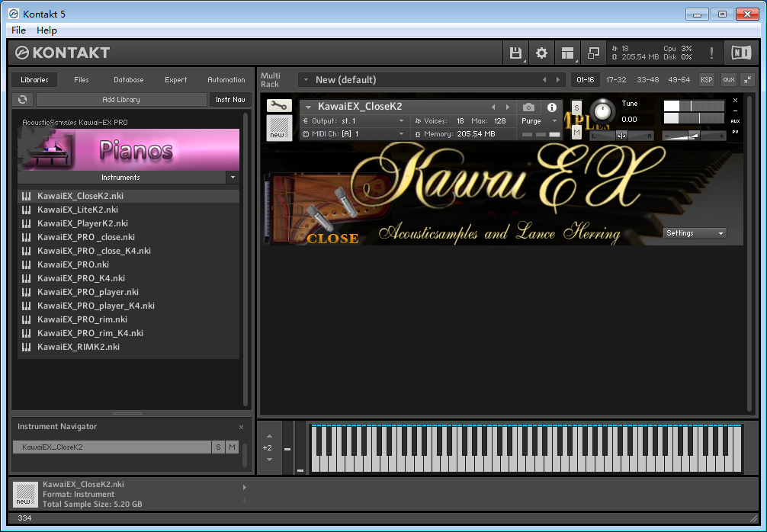Image resolution: width=767 pixels, height=532 pixels.
Task: Open the options gear icon
Action: [x=541, y=53]
